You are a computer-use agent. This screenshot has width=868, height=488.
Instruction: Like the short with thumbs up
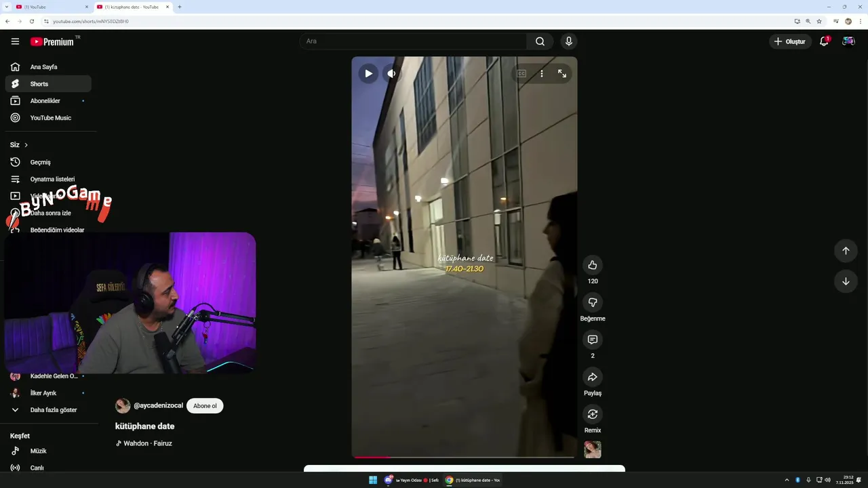[x=593, y=265]
